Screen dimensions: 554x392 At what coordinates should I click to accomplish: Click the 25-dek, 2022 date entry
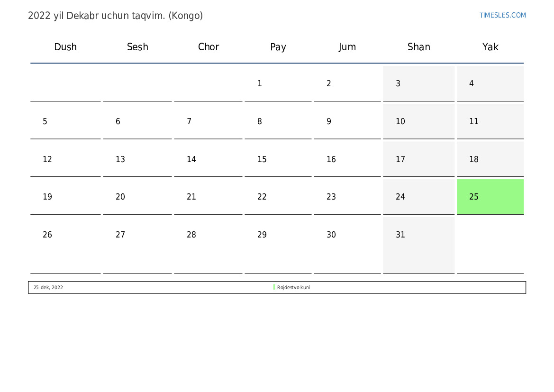(x=48, y=287)
